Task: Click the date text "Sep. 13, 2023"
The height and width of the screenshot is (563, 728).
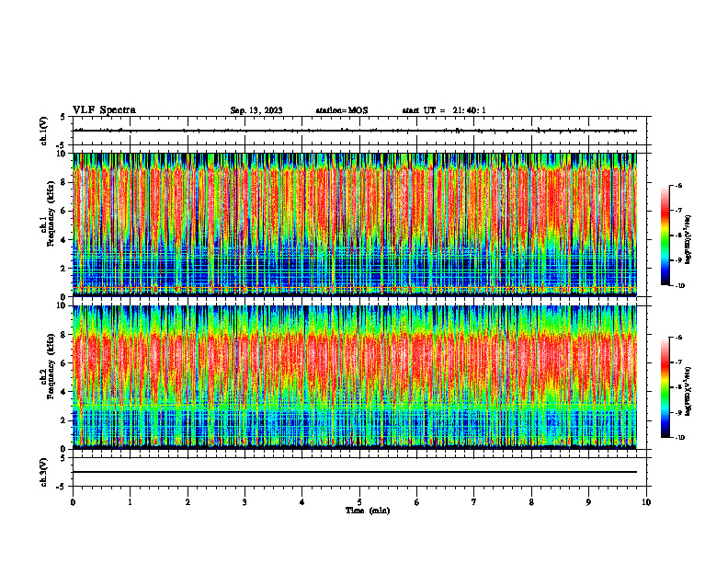Action: pyautogui.click(x=256, y=110)
